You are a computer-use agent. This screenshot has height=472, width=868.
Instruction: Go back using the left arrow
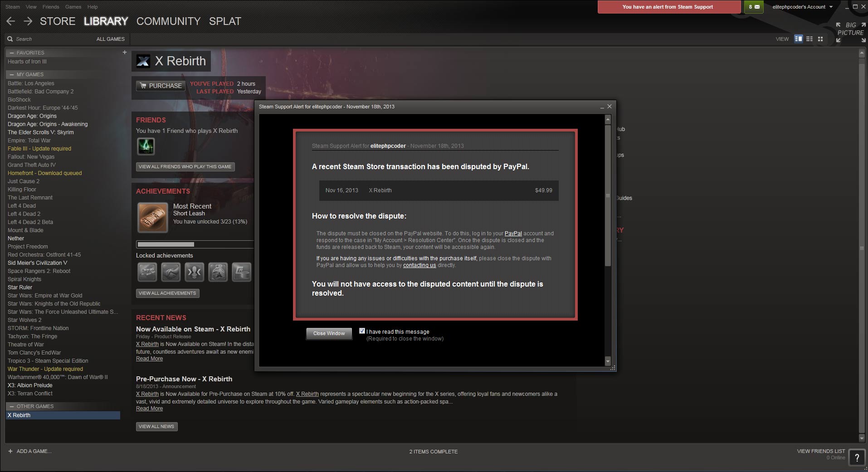11,21
